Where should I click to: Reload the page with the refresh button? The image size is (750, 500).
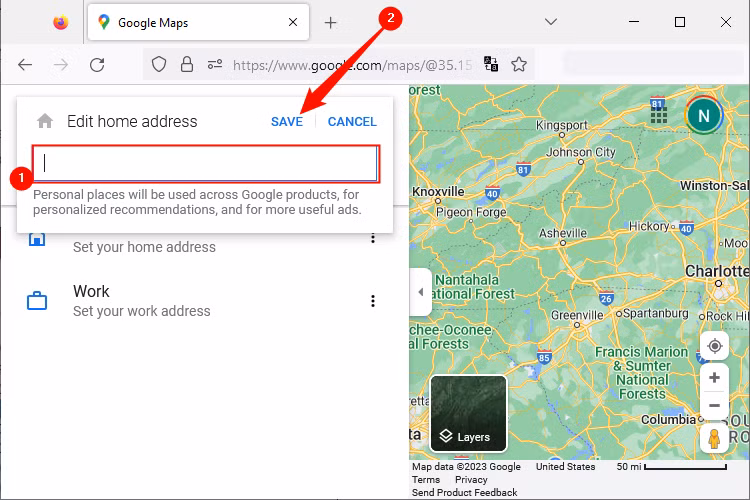(97, 65)
